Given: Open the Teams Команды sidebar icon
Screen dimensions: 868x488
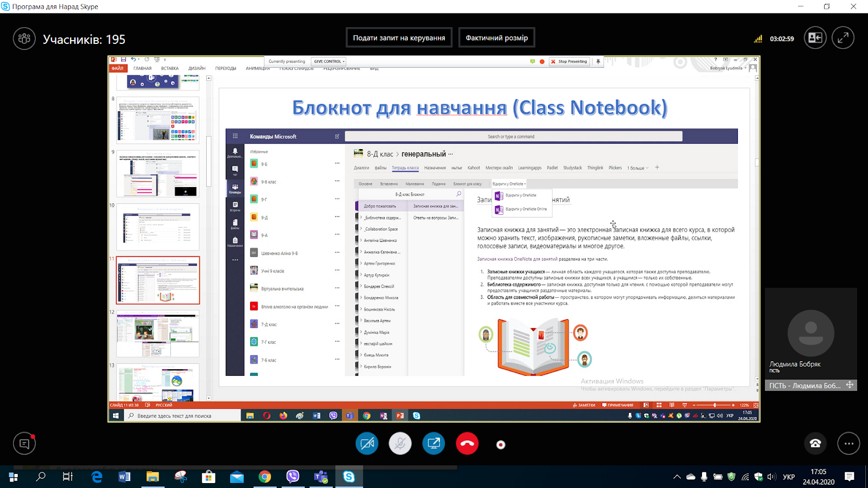Looking at the screenshot, I should pos(235,189).
